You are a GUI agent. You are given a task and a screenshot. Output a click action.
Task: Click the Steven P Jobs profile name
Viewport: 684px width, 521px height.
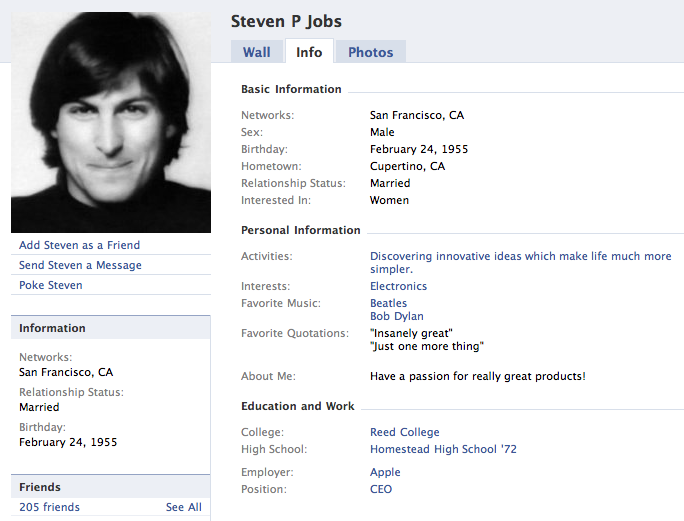pyautogui.click(x=286, y=22)
